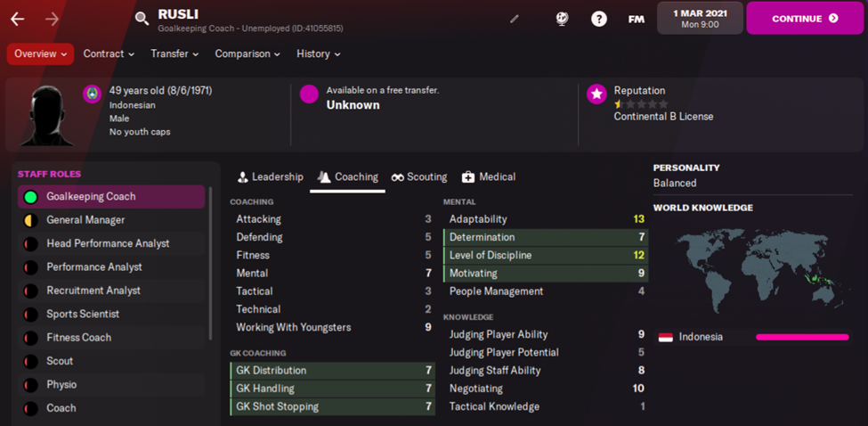Open the Transfer dropdown menu
Viewport: 868px width, 426px height.
tap(174, 53)
